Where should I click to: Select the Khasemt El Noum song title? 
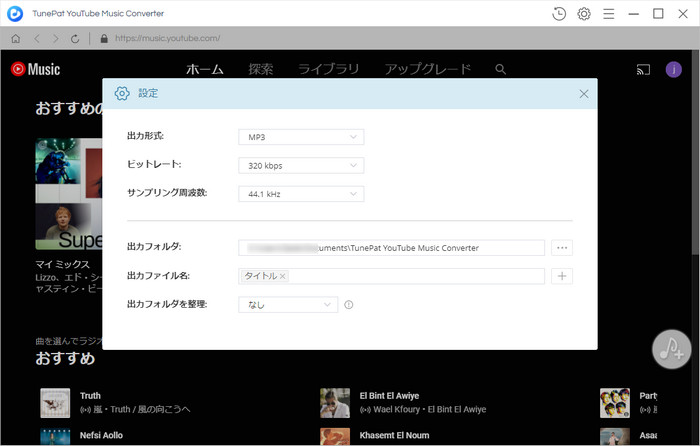point(394,435)
